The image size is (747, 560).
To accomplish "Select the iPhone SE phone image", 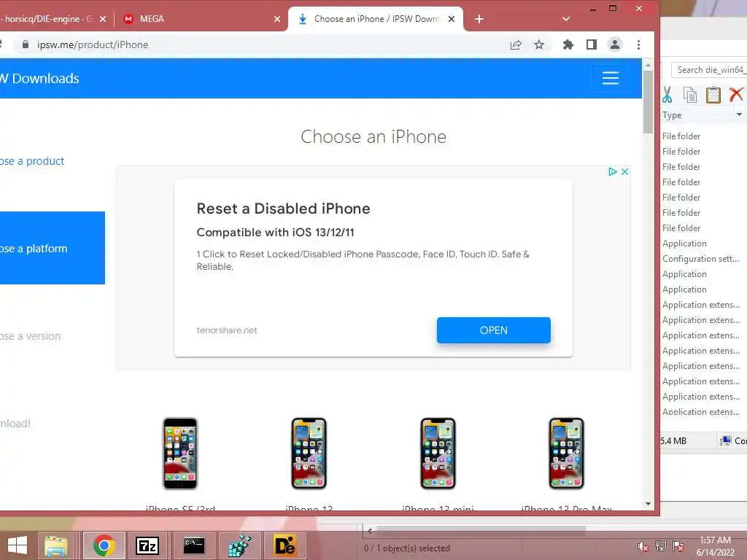I will tap(180, 454).
